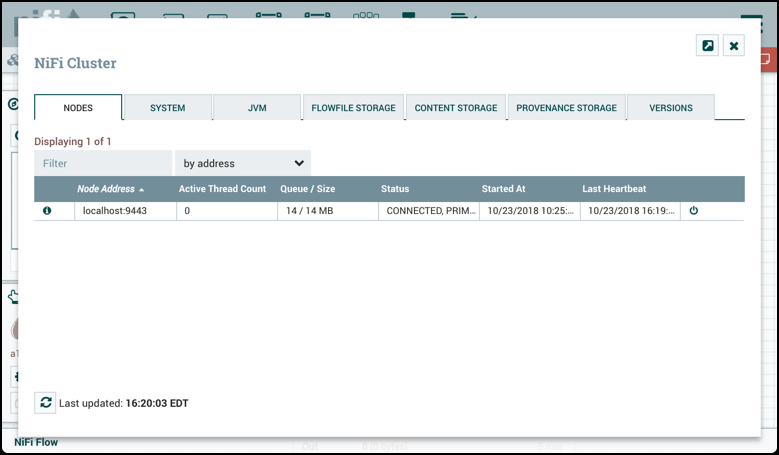The height and width of the screenshot is (455, 779).
Task: Click 'Last updated: 16:20:03 EDT' text
Action: (x=124, y=403)
